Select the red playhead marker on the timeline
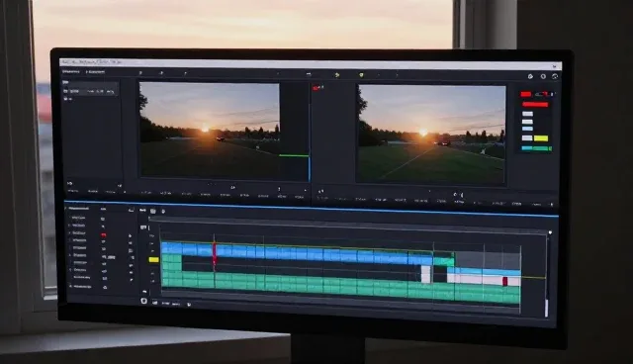Viewport: 633px width, 364px height. [215, 253]
